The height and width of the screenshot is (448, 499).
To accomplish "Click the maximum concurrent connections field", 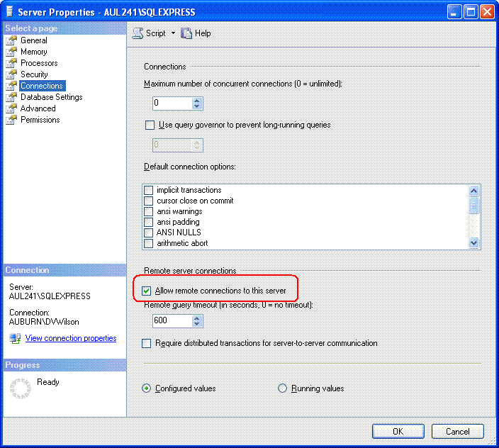I will click(172, 103).
